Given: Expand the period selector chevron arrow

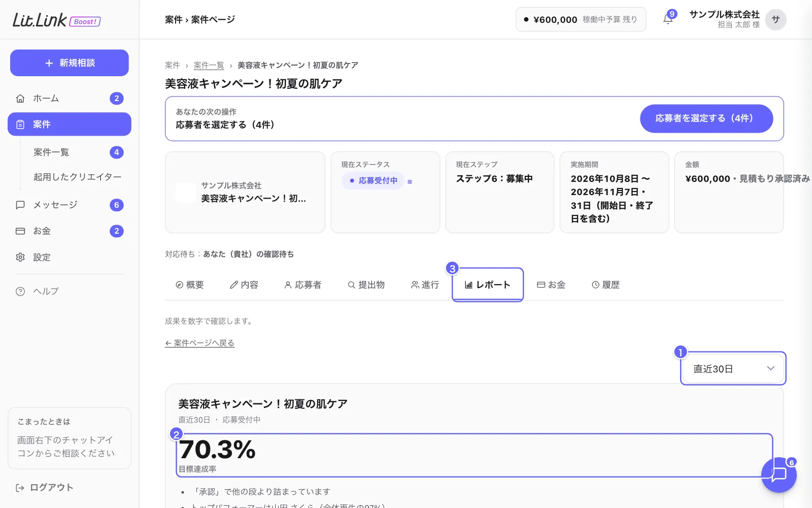Looking at the screenshot, I should coord(770,368).
